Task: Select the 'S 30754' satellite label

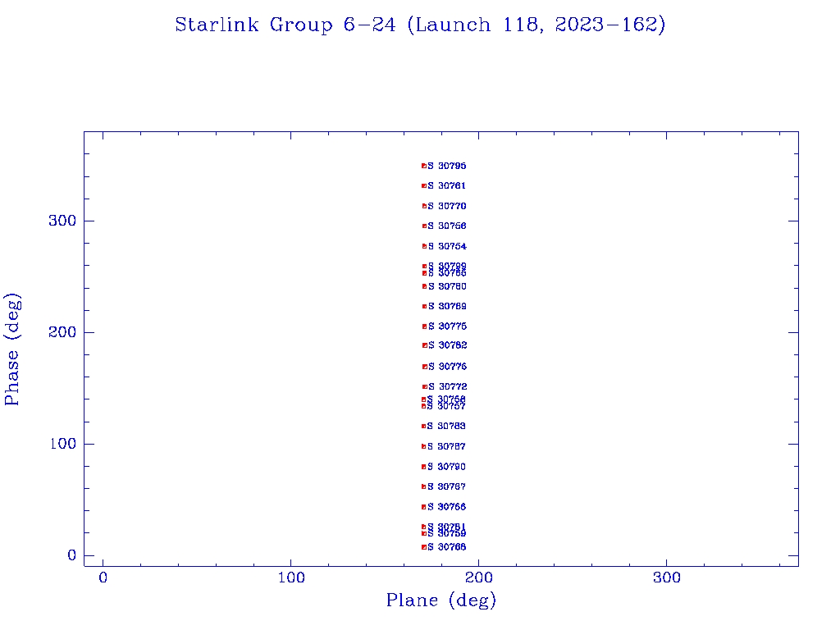Action: coord(447,246)
